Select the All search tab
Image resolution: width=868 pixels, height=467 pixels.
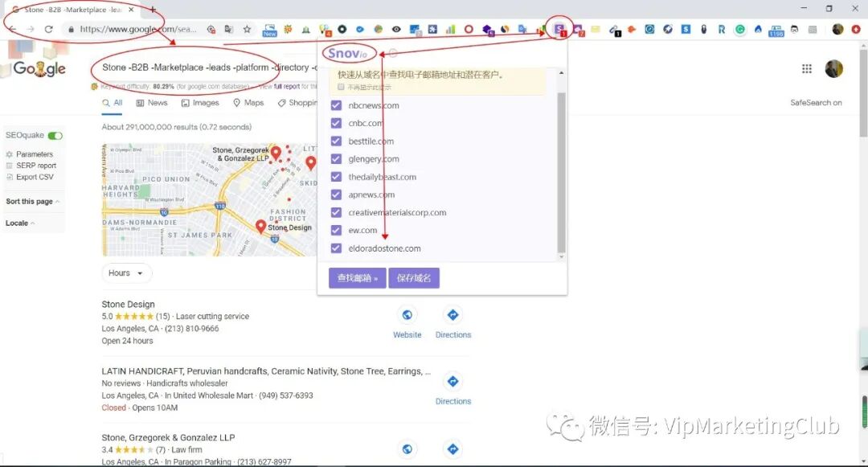(x=113, y=103)
